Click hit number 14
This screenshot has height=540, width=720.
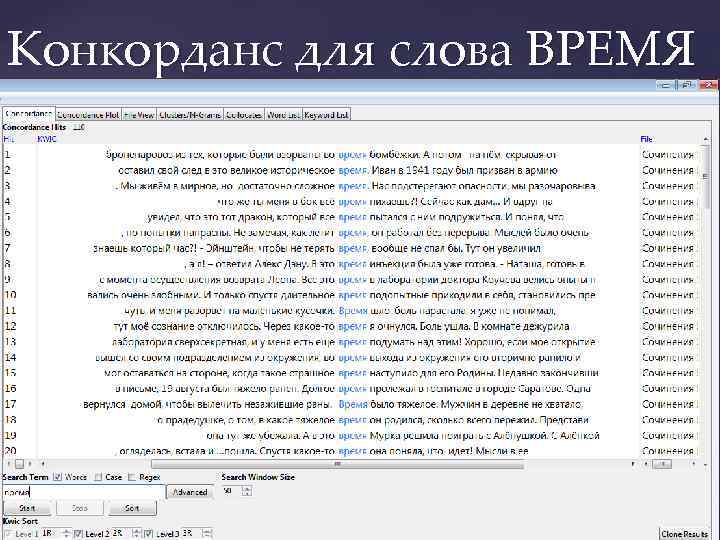pyautogui.click(x=10, y=358)
